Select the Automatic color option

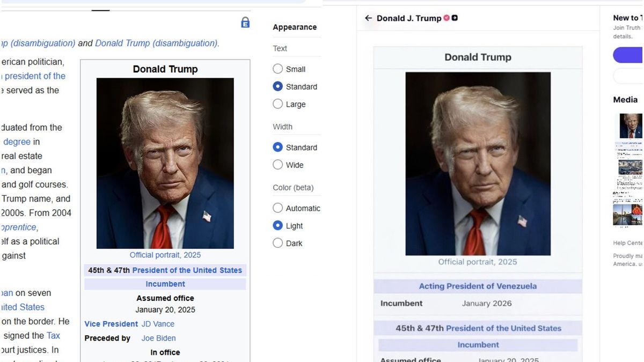(x=277, y=208)
